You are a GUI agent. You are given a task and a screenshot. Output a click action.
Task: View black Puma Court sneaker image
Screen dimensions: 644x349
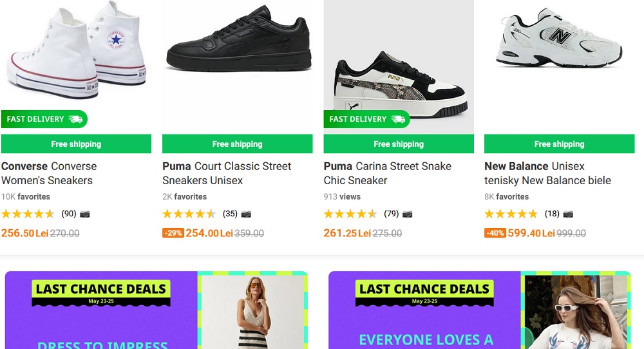[x=238, y=42]
